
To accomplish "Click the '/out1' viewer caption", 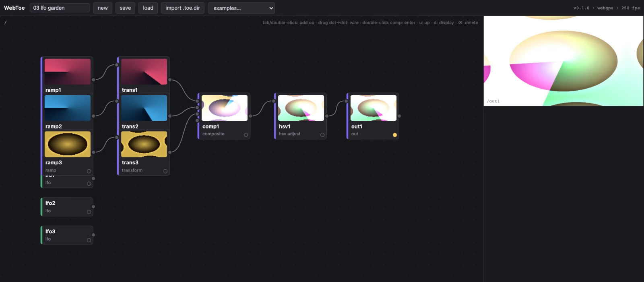I will 493,101.
